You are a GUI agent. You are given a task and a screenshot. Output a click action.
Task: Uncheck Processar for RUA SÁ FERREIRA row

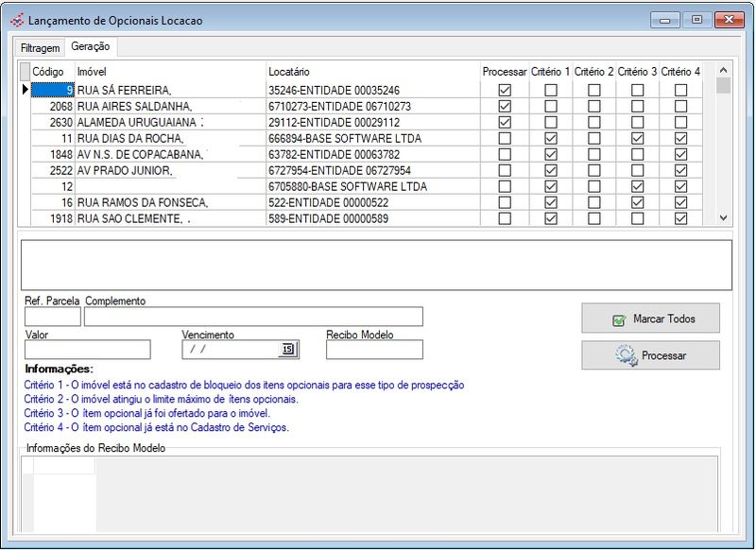[505, 91]
